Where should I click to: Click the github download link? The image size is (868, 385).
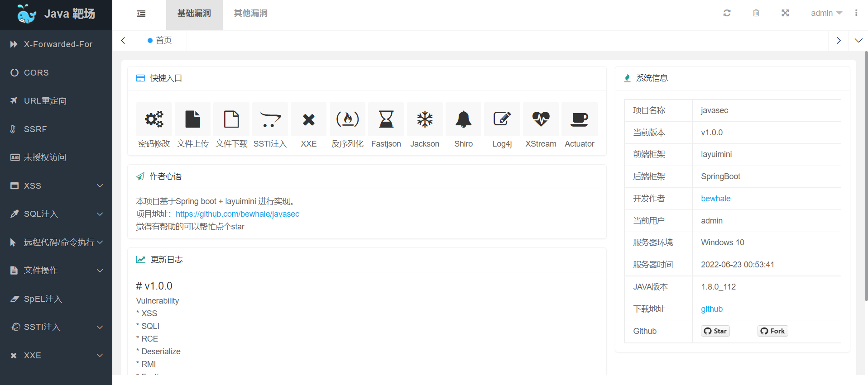pyautogui.click(x=712, y=309)
